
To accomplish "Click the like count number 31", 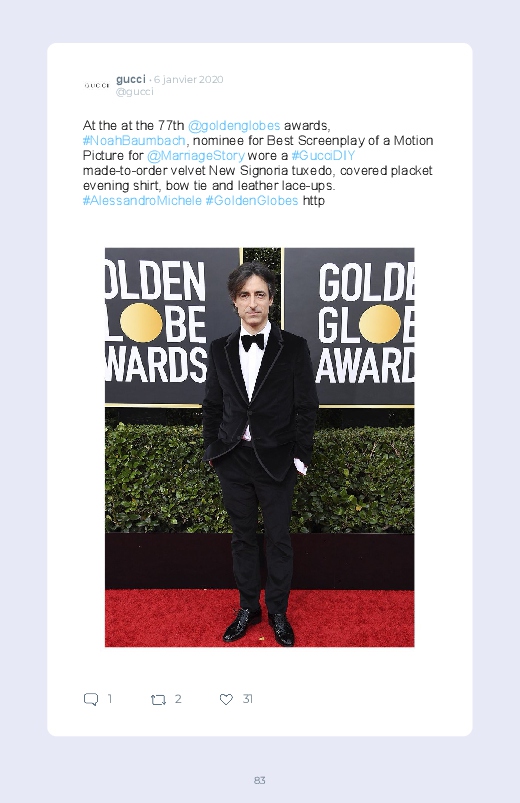I will coord(247,699).
